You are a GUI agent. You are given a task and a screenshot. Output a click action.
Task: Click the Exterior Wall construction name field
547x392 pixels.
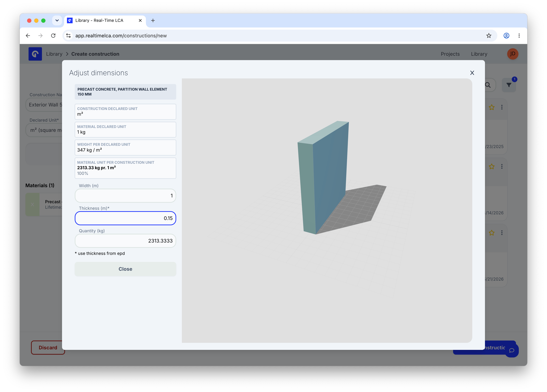(44, 105)
